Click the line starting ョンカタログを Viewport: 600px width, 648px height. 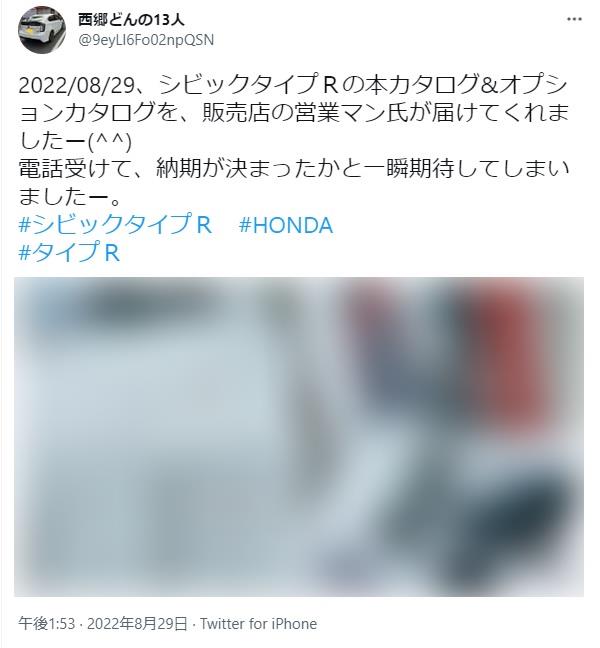pyautogui.click(x=294, y=113)
